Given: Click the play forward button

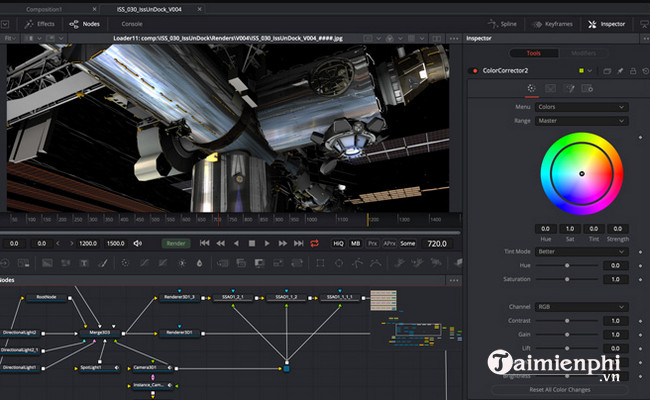Looking at the screenshot, I should pos(267,243).
